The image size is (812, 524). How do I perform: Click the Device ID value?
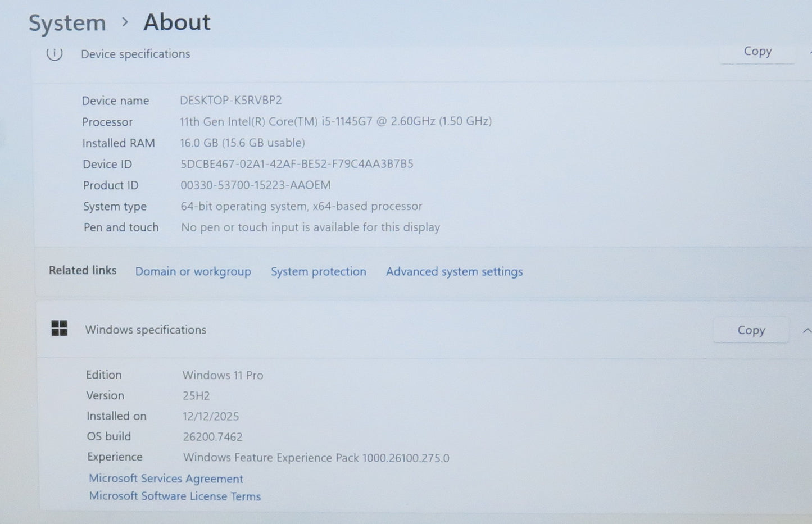coord(297,163)
